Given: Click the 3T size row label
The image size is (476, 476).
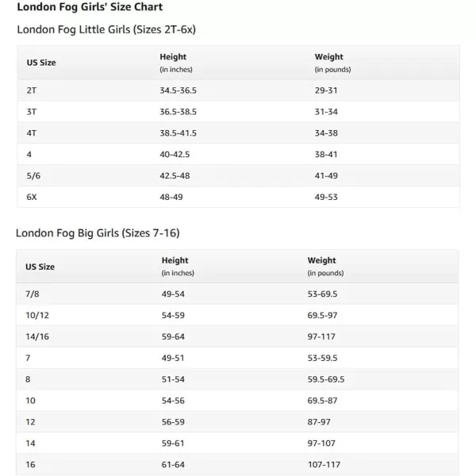Looking at the screenshot, I should coord(32,112).
